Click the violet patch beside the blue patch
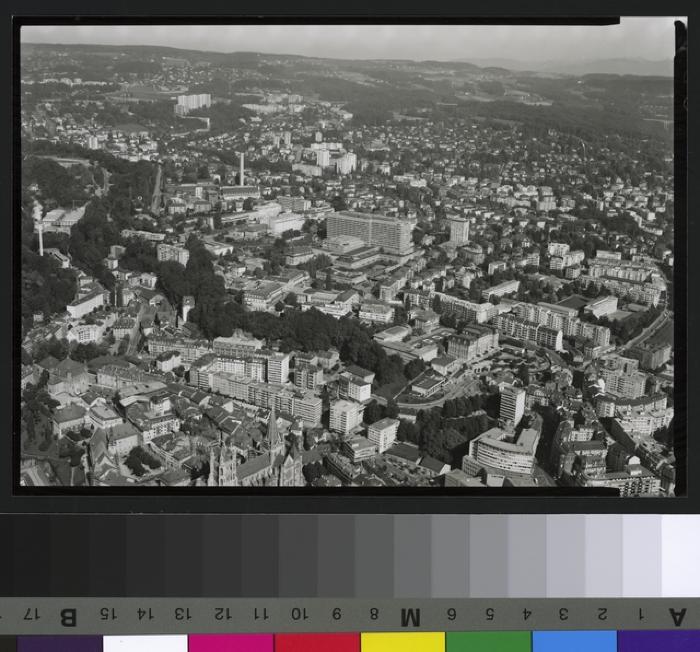 [x=659, y=641]
